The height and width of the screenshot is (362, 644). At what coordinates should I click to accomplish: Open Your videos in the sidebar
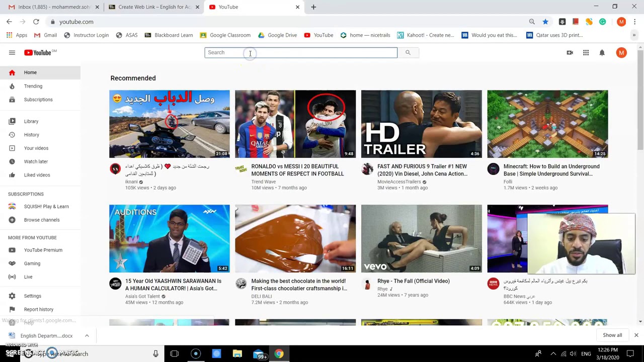pos(40,148)
